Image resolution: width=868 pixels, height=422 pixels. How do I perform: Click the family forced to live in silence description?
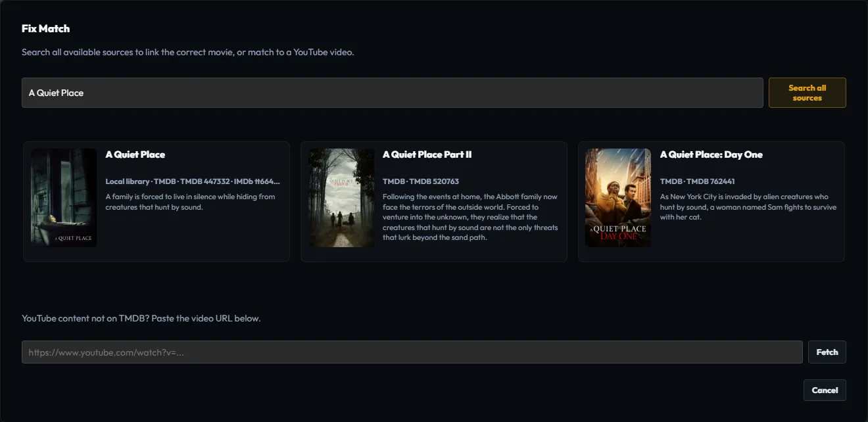pyautogui.click(x=190, y=202)
